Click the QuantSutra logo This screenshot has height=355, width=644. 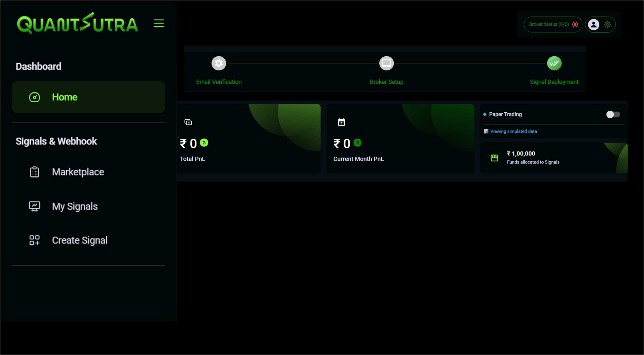click(x=77, y=23)
